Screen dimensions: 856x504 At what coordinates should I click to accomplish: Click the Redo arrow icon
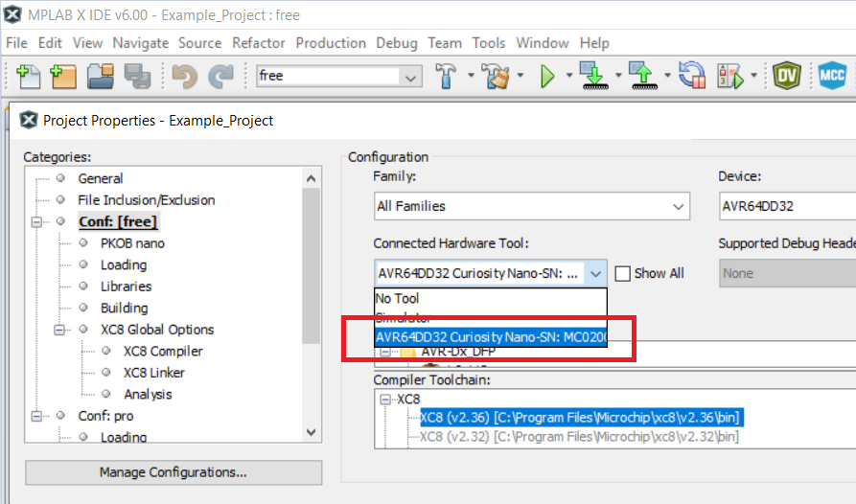(x=221, y=76)
